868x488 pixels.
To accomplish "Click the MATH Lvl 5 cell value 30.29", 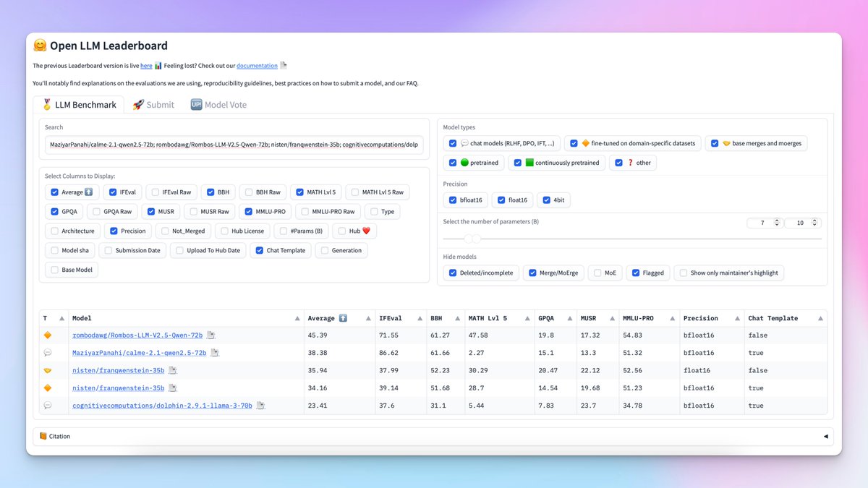I will [478, 370].
